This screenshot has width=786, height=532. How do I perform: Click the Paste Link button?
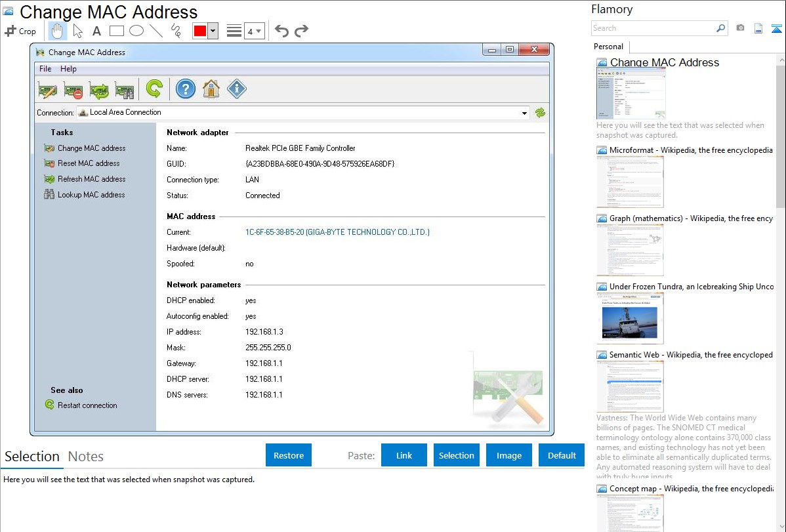[x=404, y=455]
